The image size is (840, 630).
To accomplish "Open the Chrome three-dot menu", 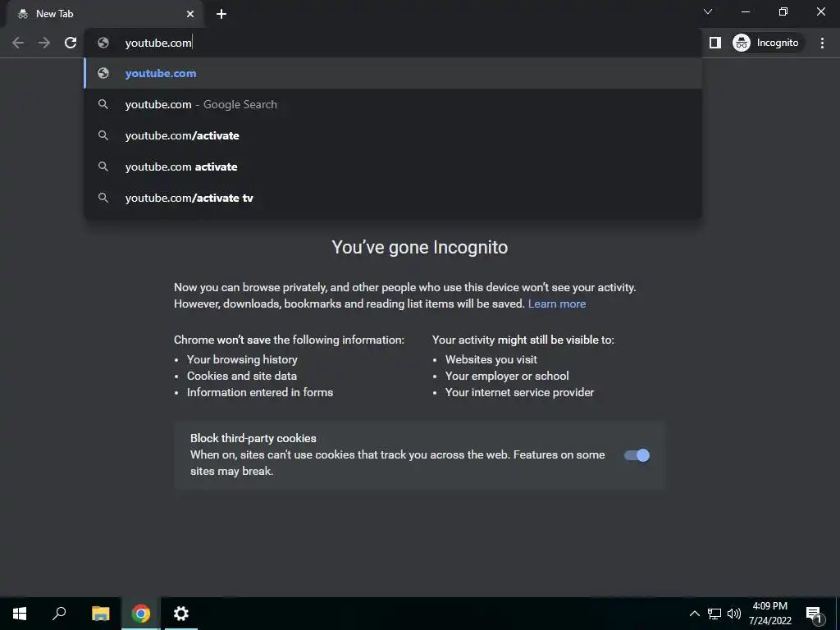I will coord(822,43).
